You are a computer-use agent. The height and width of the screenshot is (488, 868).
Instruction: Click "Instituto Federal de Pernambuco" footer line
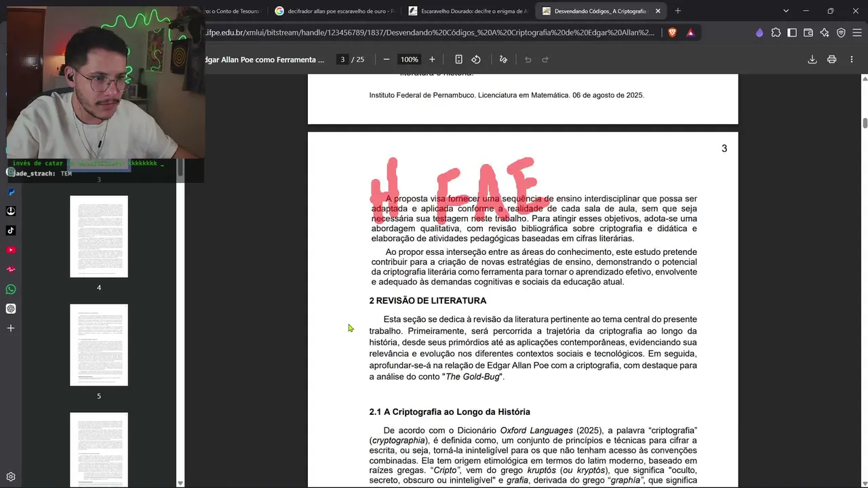(507, 96)
